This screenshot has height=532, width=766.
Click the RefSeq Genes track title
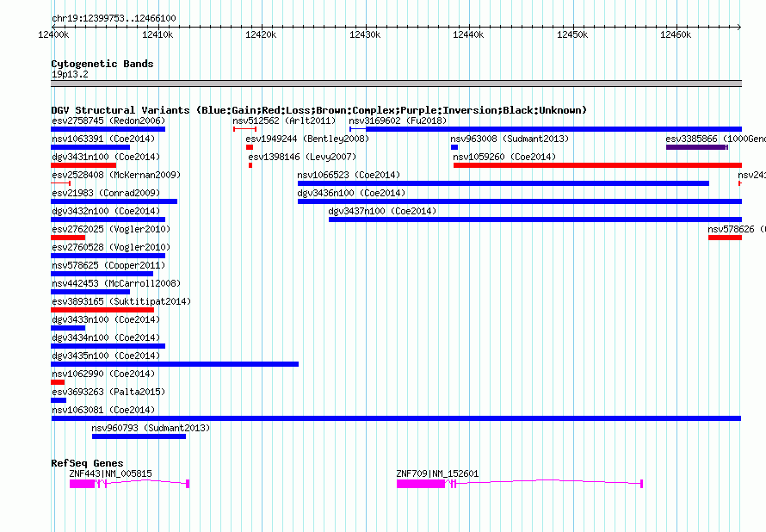pyautogui.click(x=87, y=463)
